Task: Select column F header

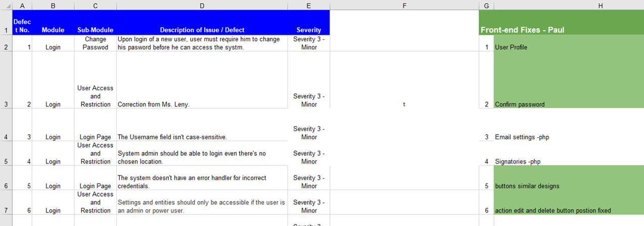Action: point(404,5)
